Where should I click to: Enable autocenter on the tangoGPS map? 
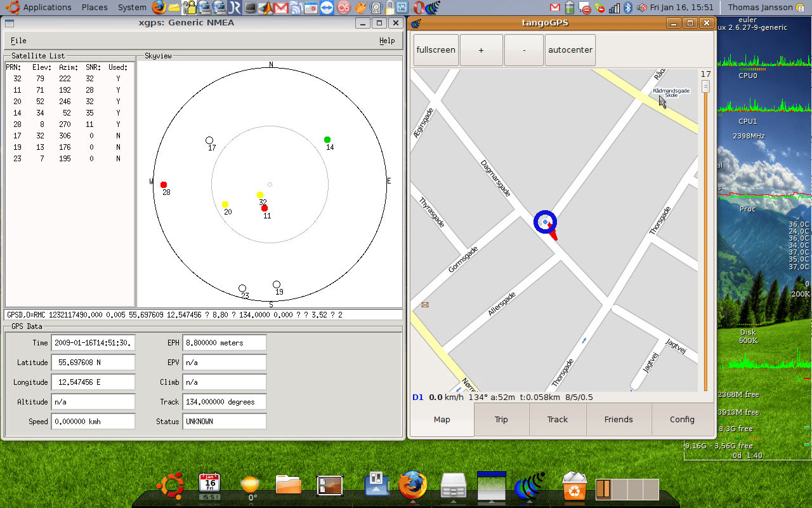pos(570,50)
